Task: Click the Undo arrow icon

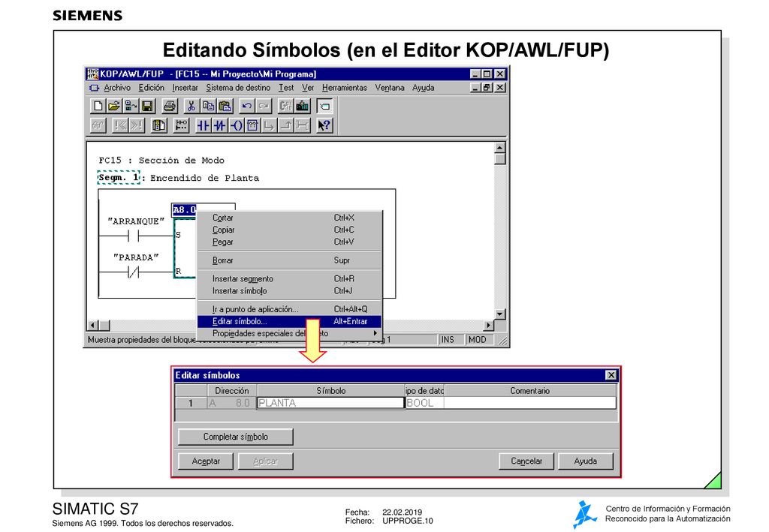Action: (x=247, y=106)
